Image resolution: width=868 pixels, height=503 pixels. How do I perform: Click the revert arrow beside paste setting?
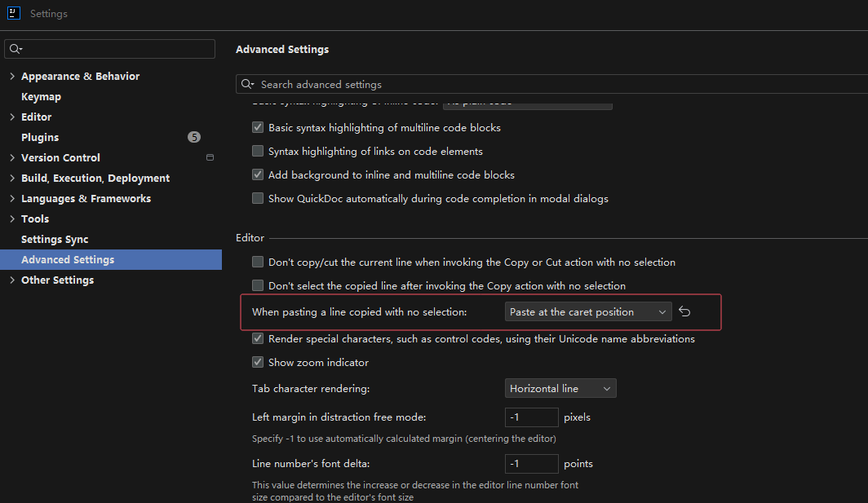point(685,312)
